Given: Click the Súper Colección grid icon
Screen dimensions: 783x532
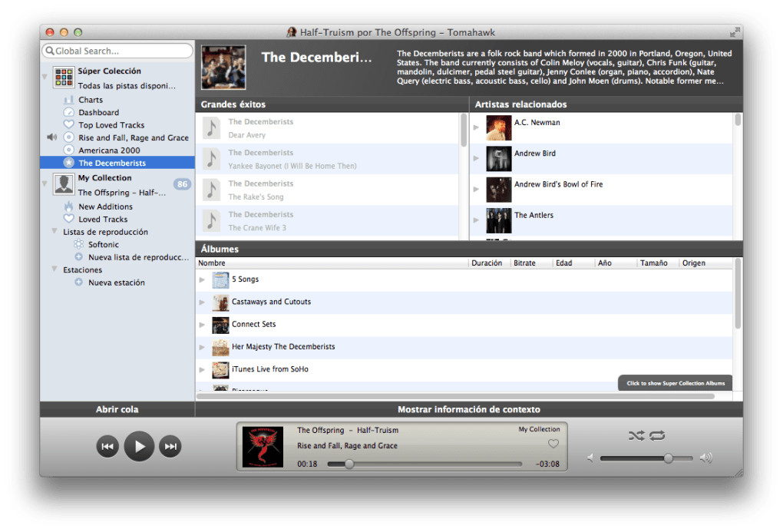Looking at the screenshot, I should pyautogui.click(x=64, y=78).
